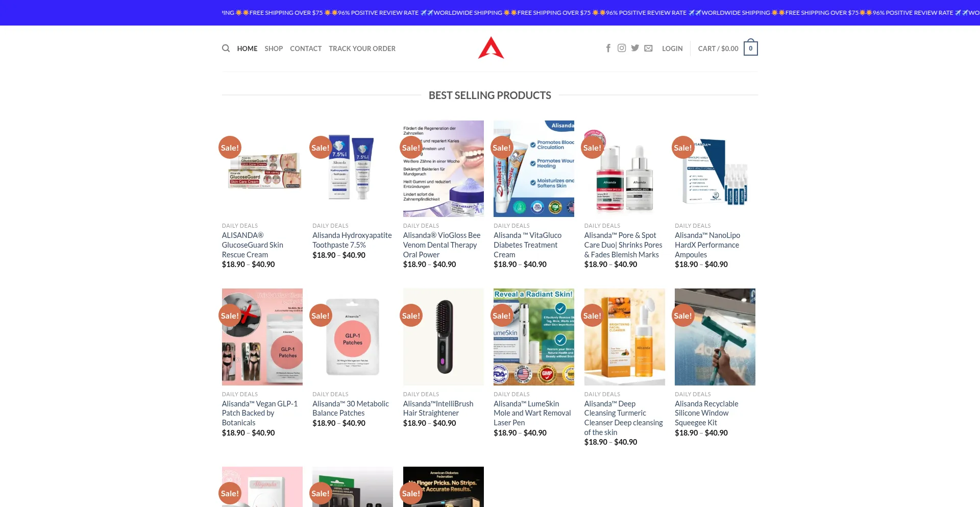980x507 pixels.
Task: Click DAILY DEALS label above VitaGluco cream
Action: pos(511,226)
